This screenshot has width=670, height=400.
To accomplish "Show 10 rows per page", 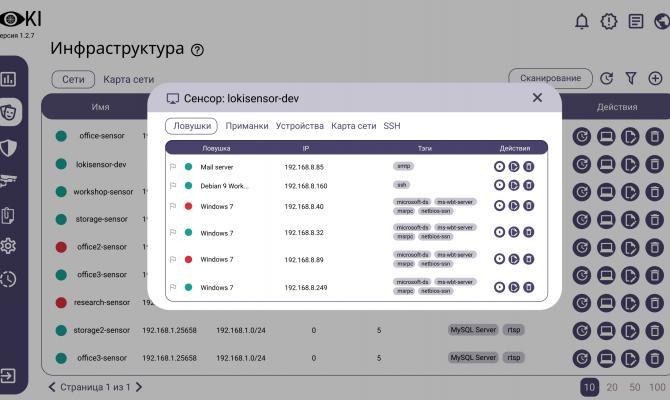I will 589,387.
